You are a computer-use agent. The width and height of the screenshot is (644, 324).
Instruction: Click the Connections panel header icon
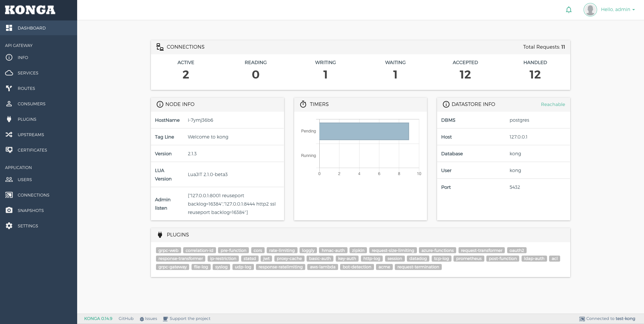(160, 47)
